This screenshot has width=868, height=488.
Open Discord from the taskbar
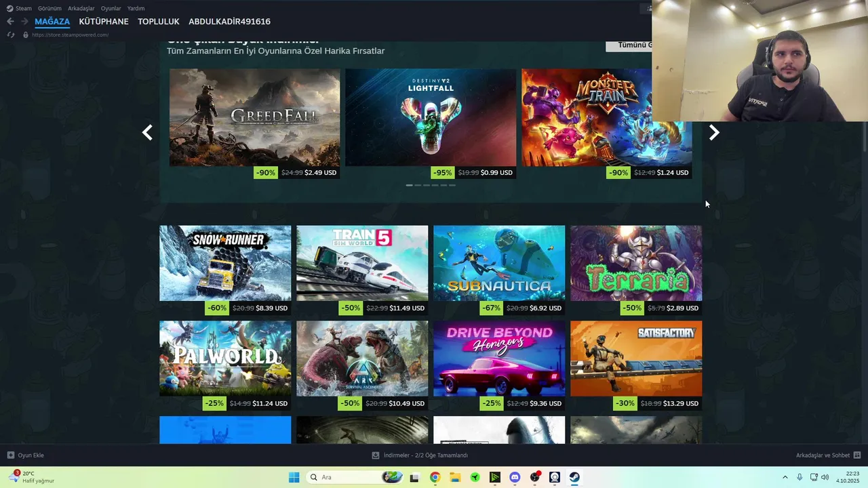click(x=515, y=477)
